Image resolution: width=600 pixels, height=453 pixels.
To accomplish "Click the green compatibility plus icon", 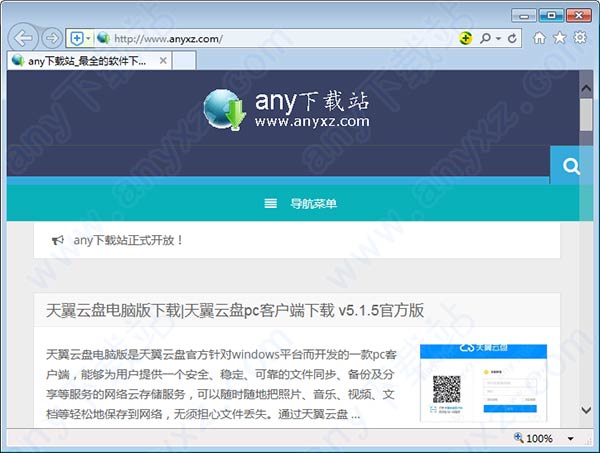I will 465,38.
